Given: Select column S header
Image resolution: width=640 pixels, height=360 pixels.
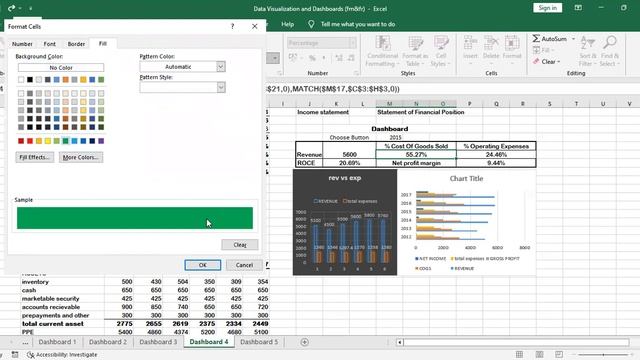Looking at the screenshot, I should pos(549,104).
